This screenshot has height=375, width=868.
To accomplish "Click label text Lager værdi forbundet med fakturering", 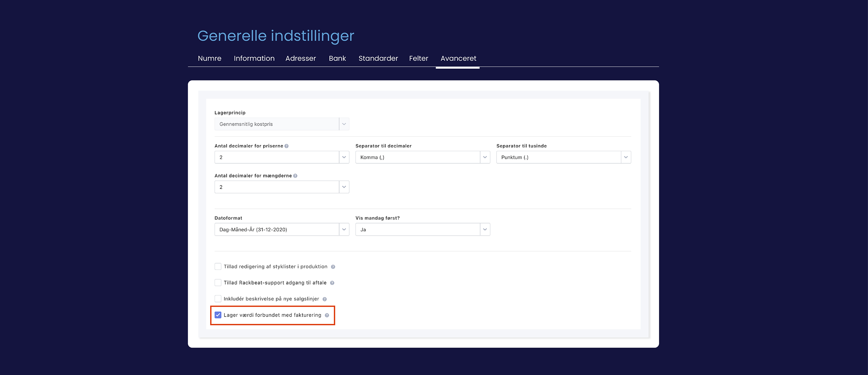I will tap(273, 315).
